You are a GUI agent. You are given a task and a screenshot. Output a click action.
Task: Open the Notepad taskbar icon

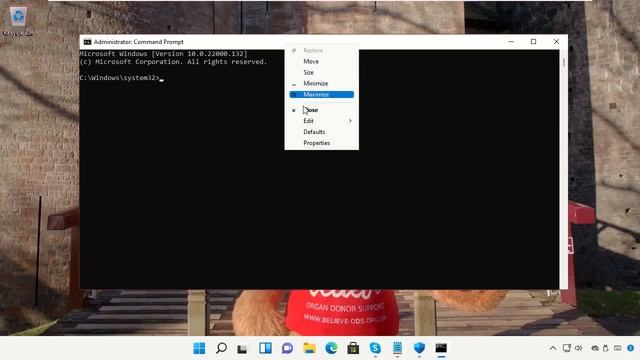(397, 348)
